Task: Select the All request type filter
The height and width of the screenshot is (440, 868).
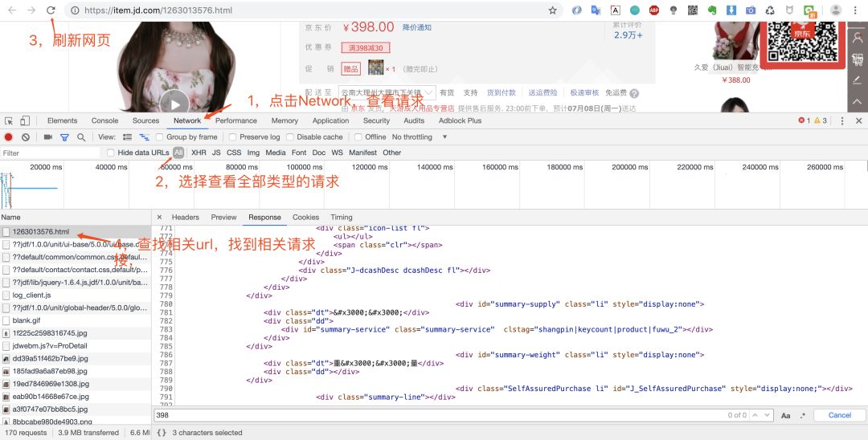Action: 178,153
